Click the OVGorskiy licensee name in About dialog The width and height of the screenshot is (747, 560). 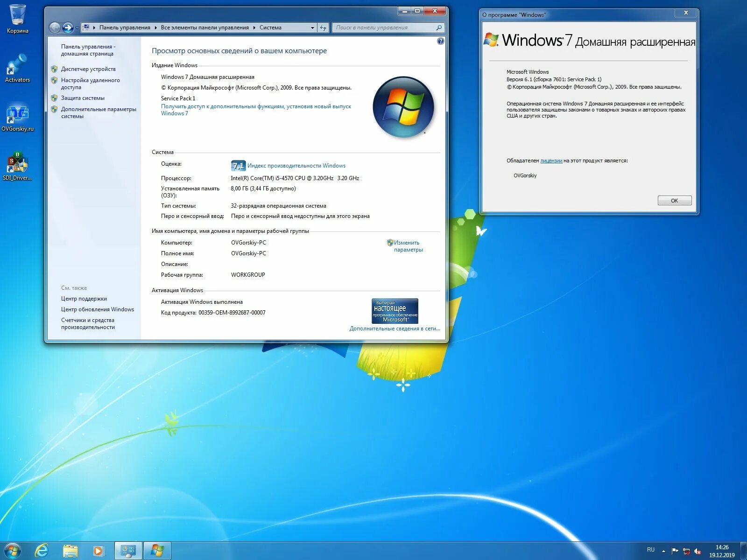tap(525, 175)
